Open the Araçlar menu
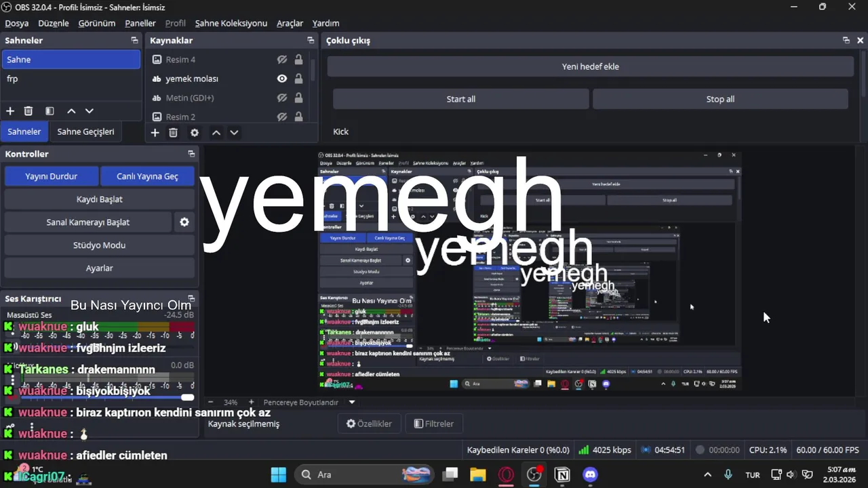This screenshot has height=488, width=868. tap(290, 23)
